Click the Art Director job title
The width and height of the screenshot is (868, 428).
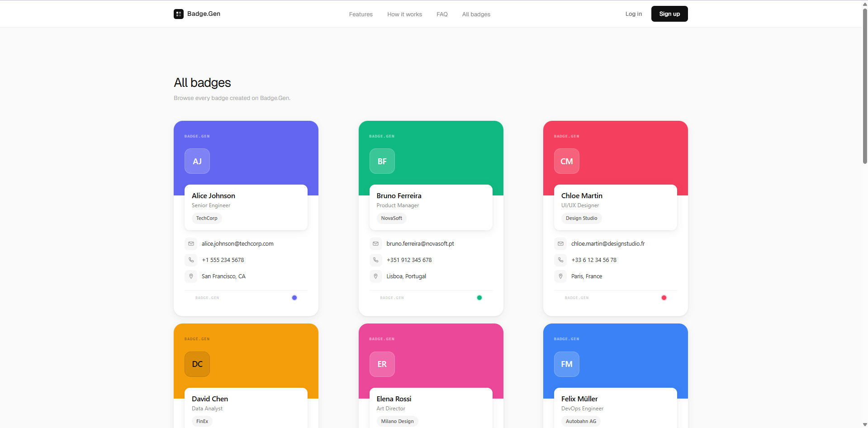pyautogui.click(x=391, y=409)
